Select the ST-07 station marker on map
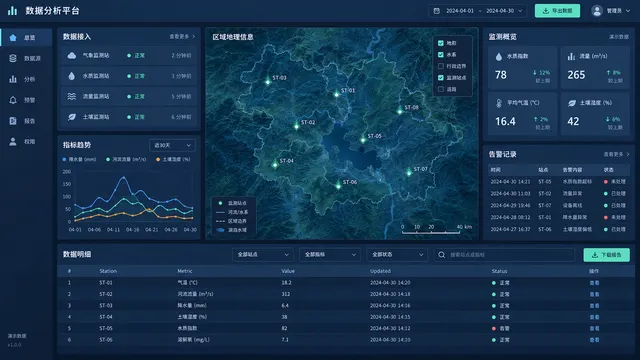This screenshot has height=360, width=640. click(x=409, y=173)
